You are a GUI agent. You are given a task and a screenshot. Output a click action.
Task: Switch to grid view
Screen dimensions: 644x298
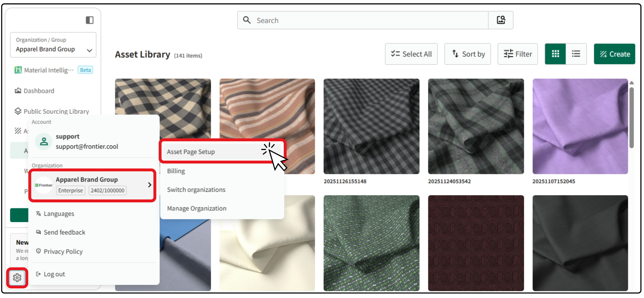pyautogui.click(x=555, y=54)
